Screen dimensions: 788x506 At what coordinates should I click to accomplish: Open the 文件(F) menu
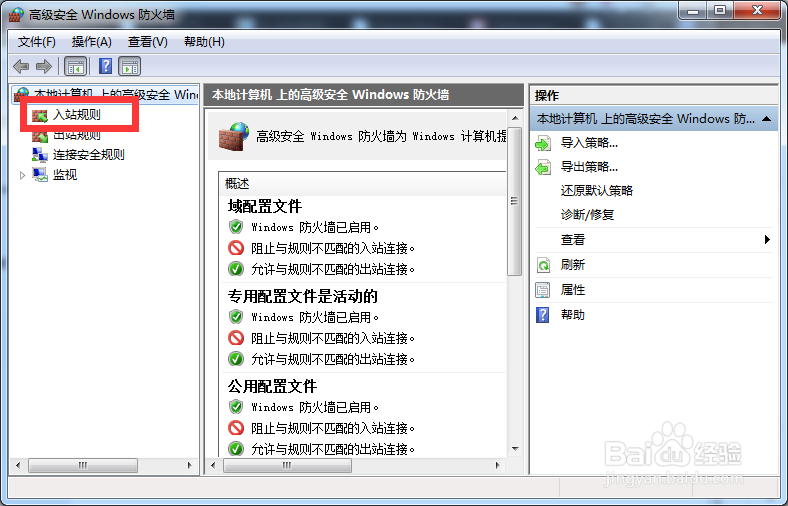click(x=37, y=42)
